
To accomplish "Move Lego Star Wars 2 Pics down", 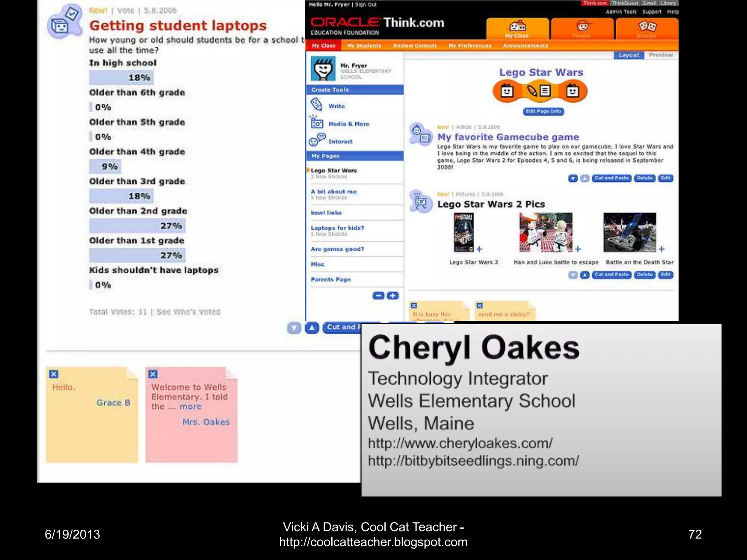I will click(573, 275).
